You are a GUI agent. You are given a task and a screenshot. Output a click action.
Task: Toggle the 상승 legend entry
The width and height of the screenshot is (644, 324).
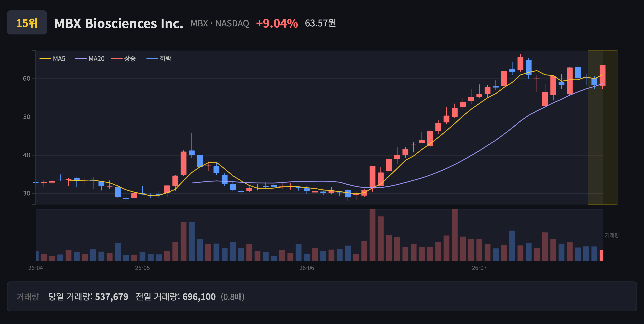[x=123, y=58]
